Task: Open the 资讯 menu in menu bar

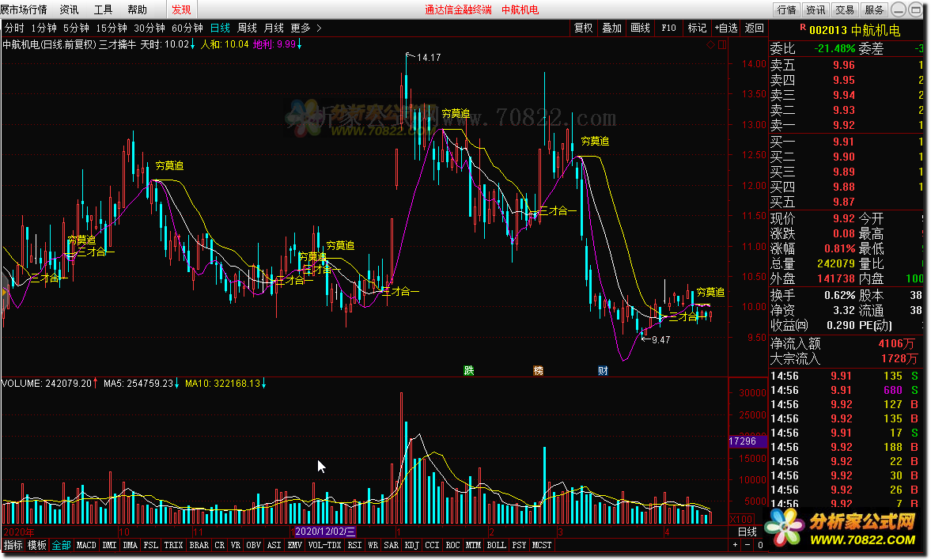Action: coord(69,9)
